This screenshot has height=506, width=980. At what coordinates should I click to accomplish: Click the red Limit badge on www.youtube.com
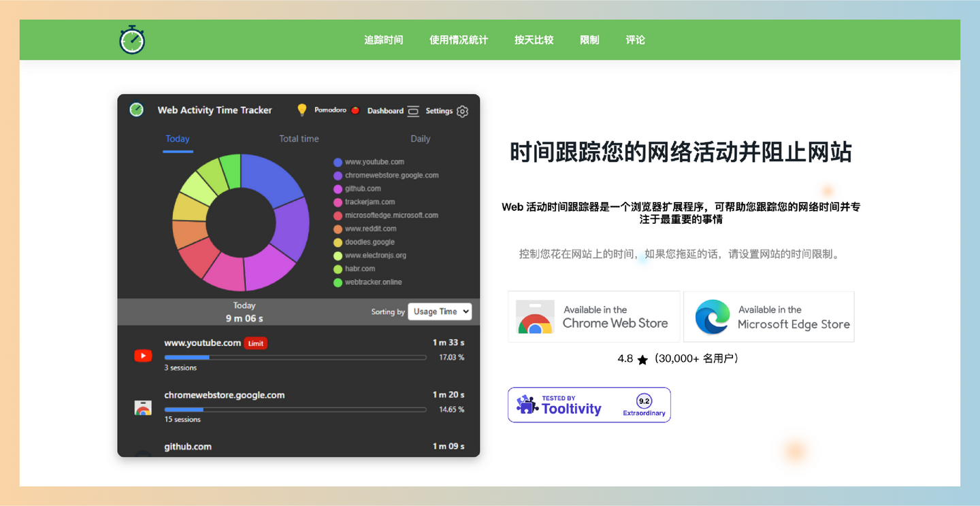(x=255, y=343)
